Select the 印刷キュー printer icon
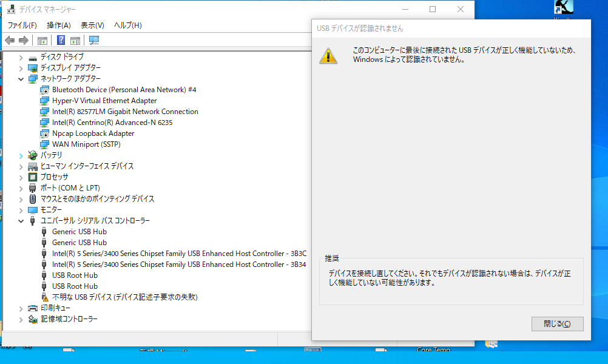Viewport: 608px width, 364px height. [33, 308]
